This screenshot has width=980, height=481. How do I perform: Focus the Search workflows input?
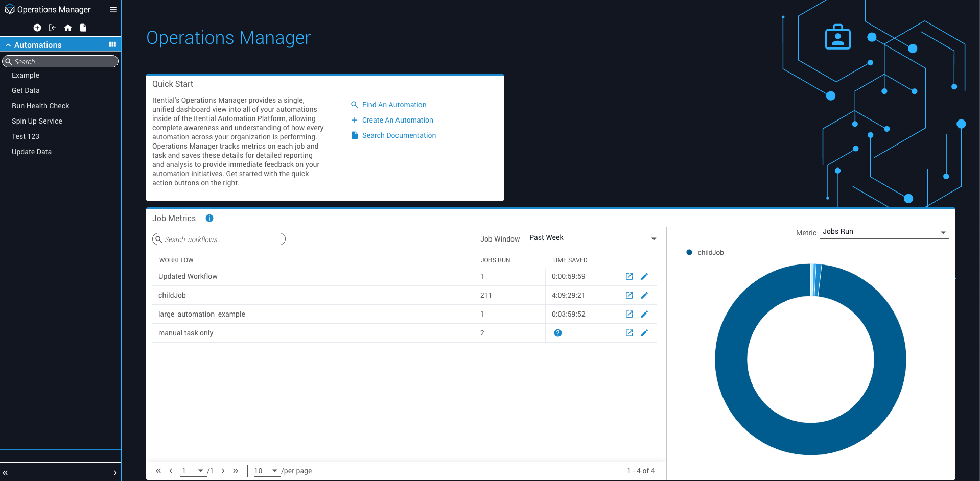click(x=219, y=239)
